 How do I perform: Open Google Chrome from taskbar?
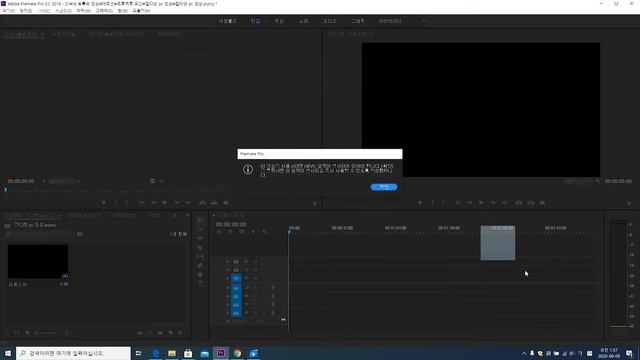[x=237, y=353]
